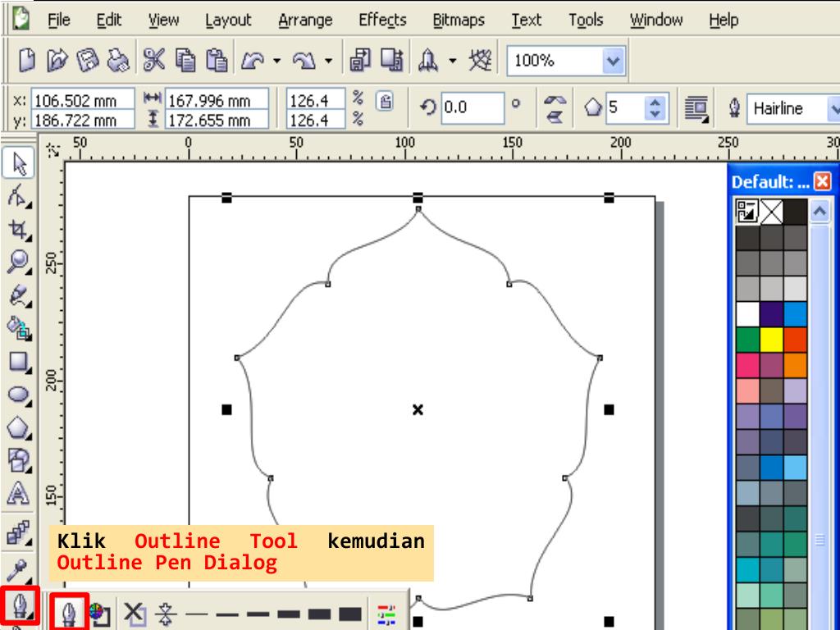Click the angle of rotation field
Screen dimensions: 840x630
[x=472, y=107]
